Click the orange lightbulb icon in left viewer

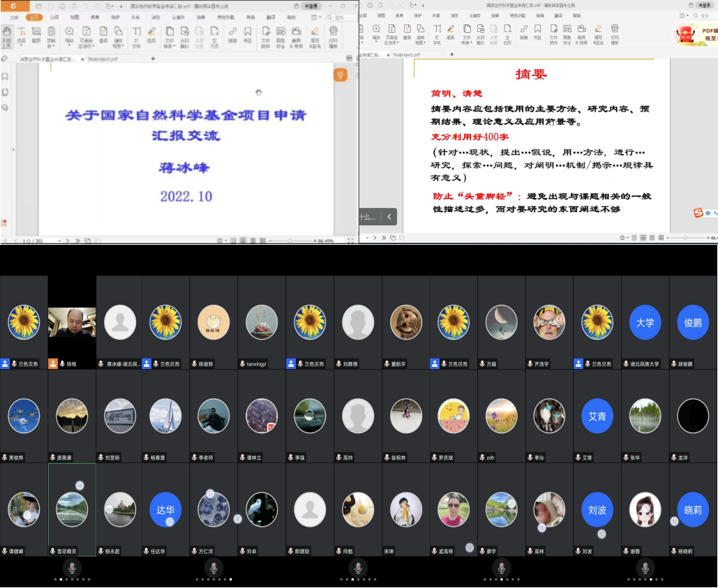[x=340, y=75]
